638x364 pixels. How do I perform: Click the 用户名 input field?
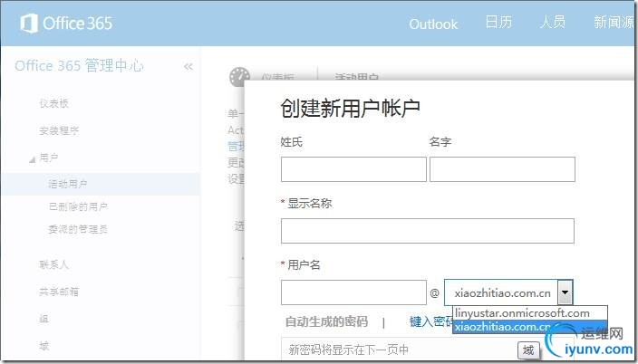tap(353, 292)
